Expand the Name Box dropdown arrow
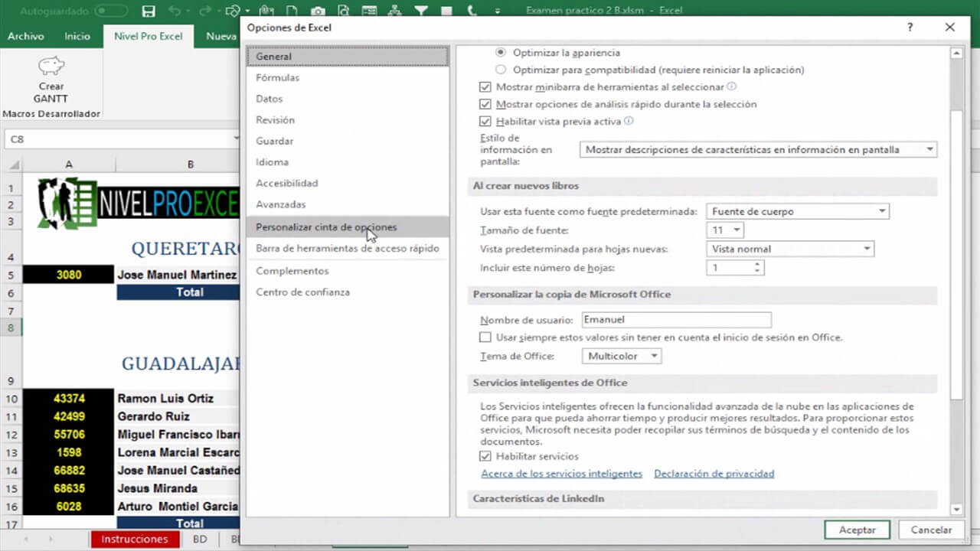 tap(236, 139)
